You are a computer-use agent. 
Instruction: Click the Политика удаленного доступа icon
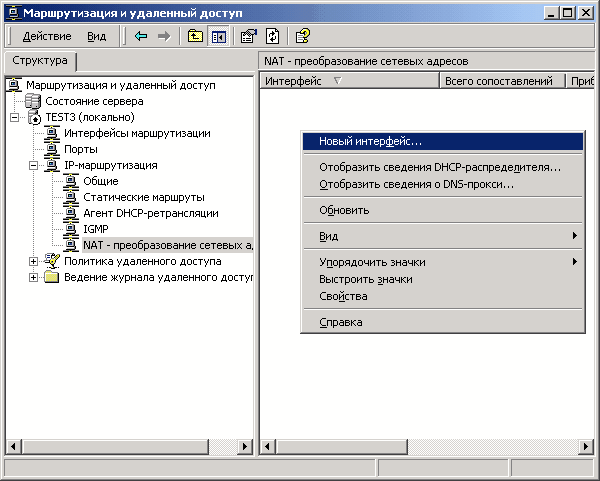[x=52, y=261]
